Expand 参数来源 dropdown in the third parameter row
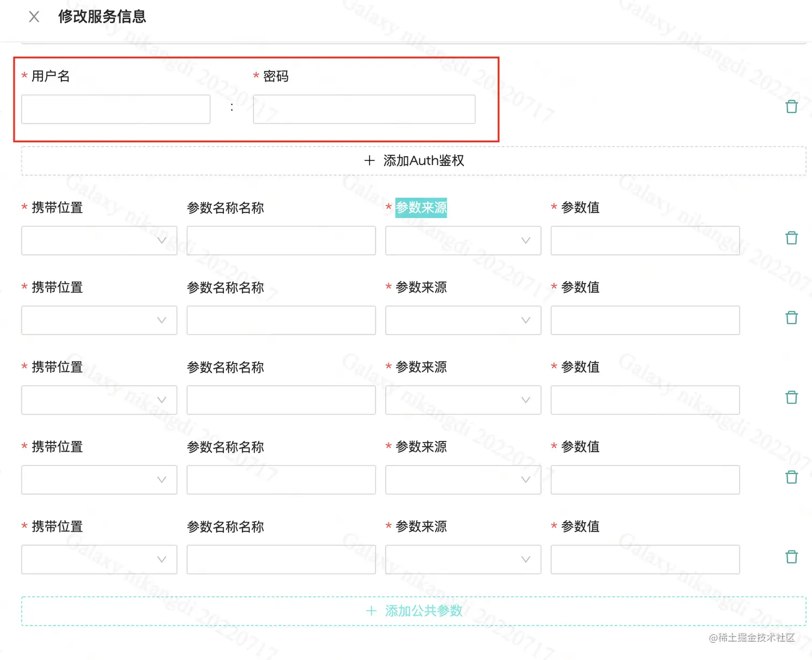The image size is (812, 660). pos(463,400)
